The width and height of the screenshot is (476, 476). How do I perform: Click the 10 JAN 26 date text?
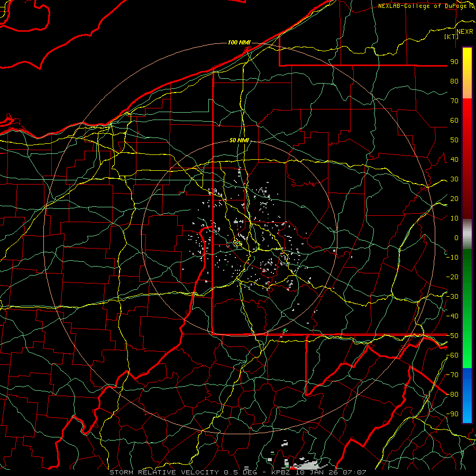click(317, 472)
